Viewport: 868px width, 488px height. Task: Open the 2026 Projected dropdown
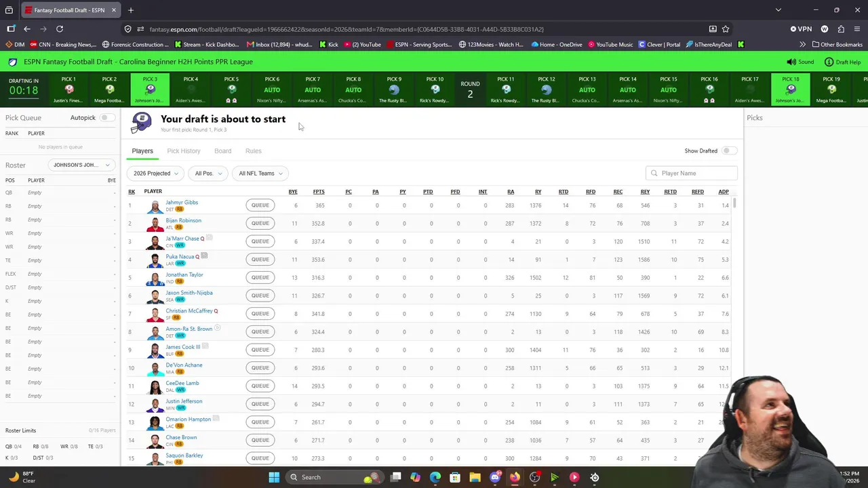pos(155,174)
